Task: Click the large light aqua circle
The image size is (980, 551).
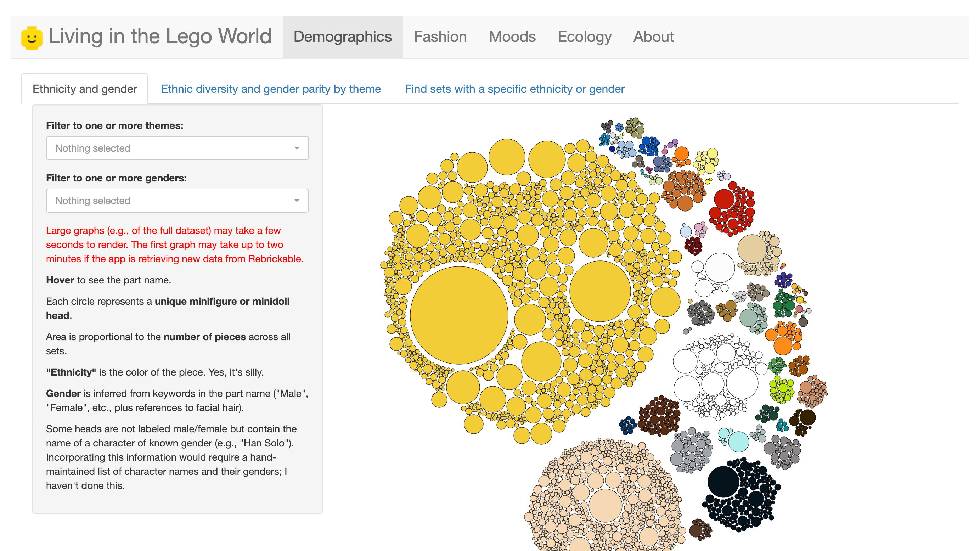Action: click(x=738, y=442)
